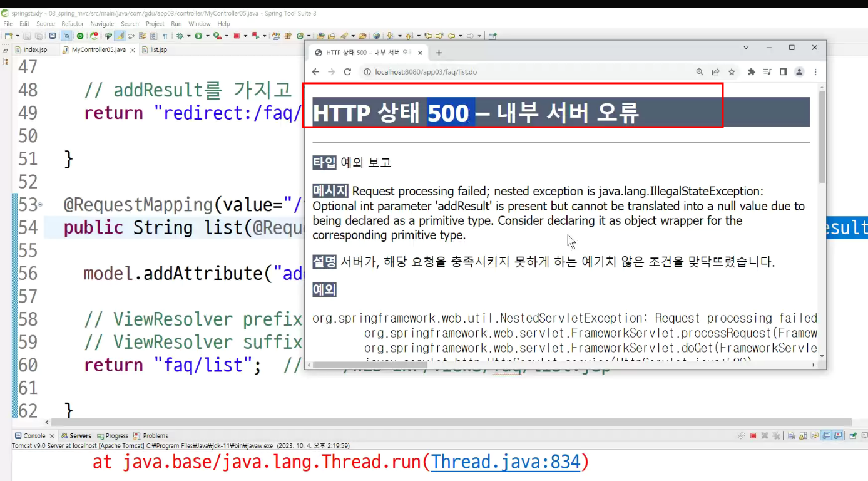Toggle Show Whitespace Characters pilcrow icon
The image size is (868, 481).
click(x=165, y=36)
